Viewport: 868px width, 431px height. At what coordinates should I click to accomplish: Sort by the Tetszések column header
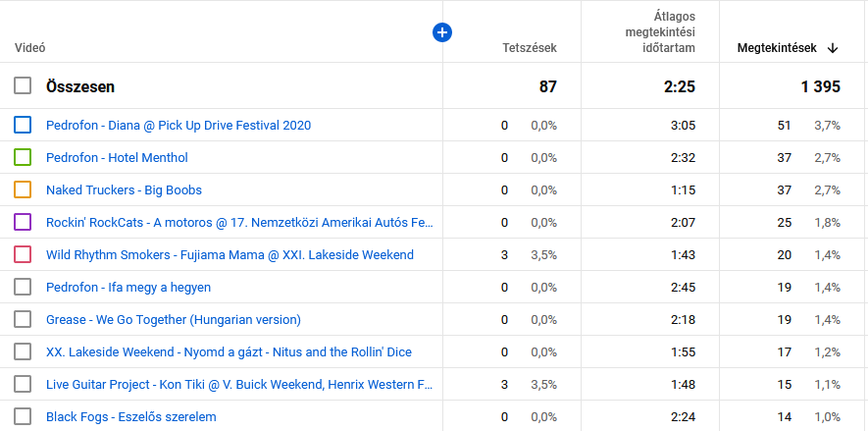[530, 48]
